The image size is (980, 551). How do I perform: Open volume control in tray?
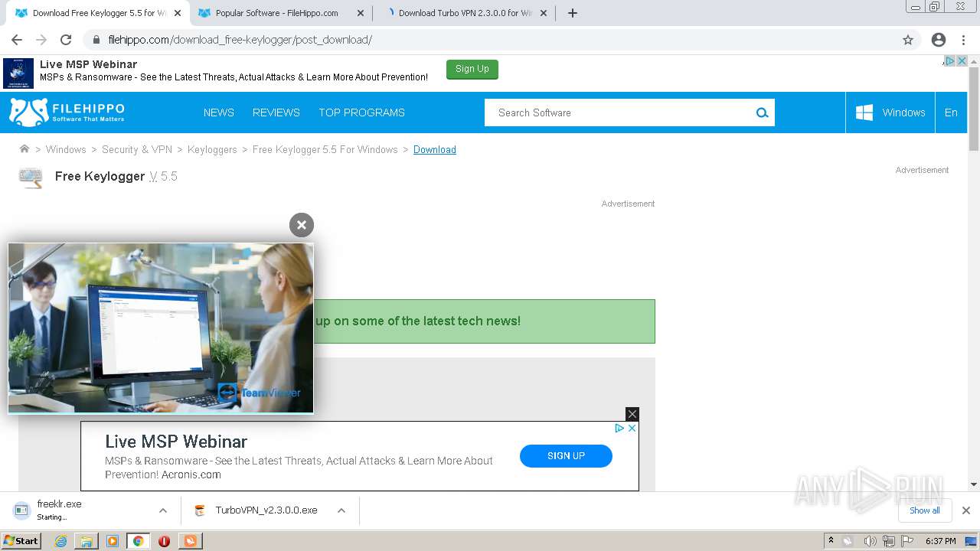[870, 541]
